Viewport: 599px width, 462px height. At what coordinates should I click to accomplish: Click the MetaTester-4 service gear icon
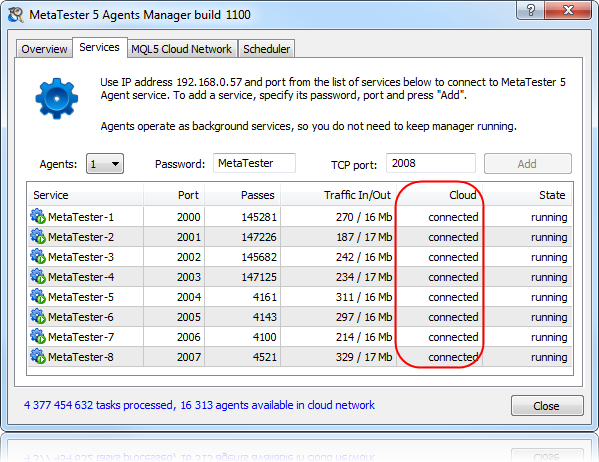click(38, 276)
